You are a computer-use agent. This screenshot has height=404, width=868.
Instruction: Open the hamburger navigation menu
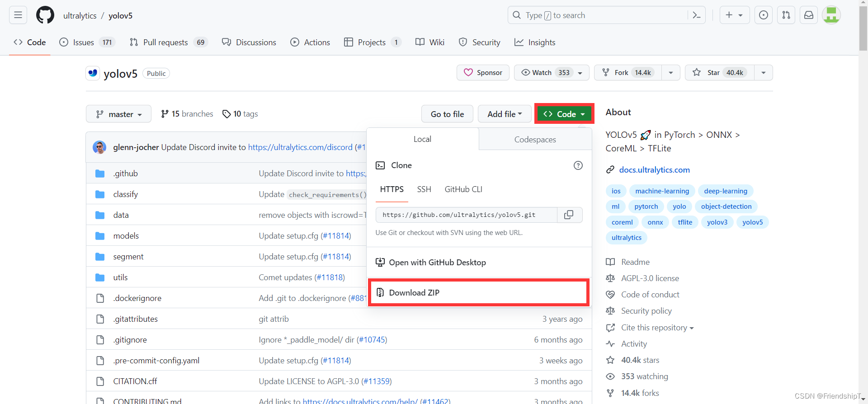[18, 15]
